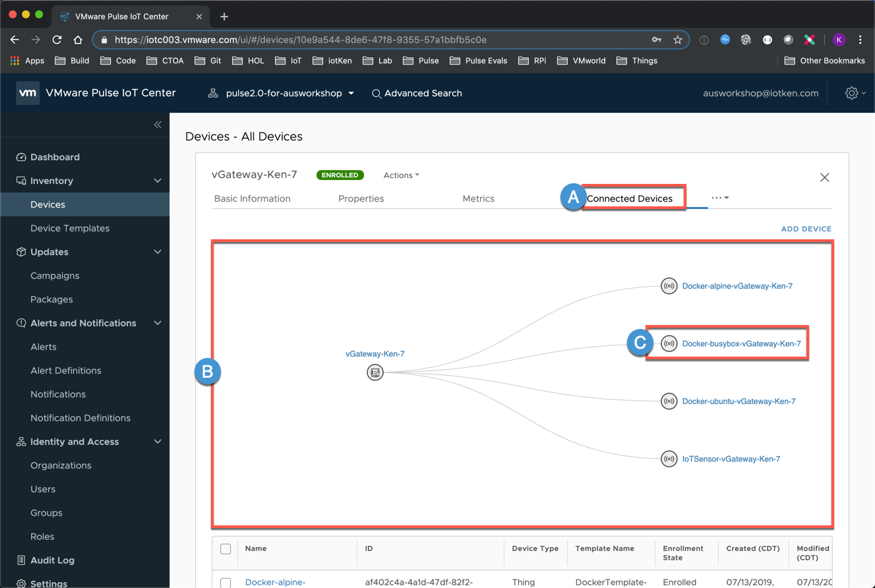The image size is (875, 588).
Task: Click the ADD DEVICE button
Action: click(806, 229)
